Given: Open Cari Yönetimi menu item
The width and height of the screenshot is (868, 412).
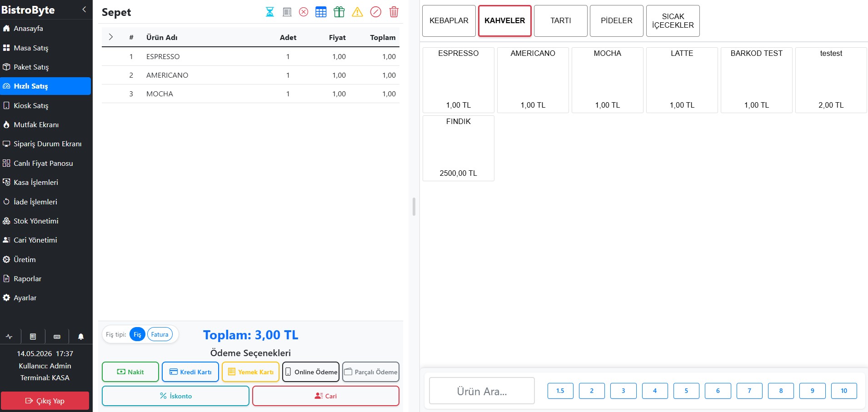Looking at the screenshot, I should (45, 240).
